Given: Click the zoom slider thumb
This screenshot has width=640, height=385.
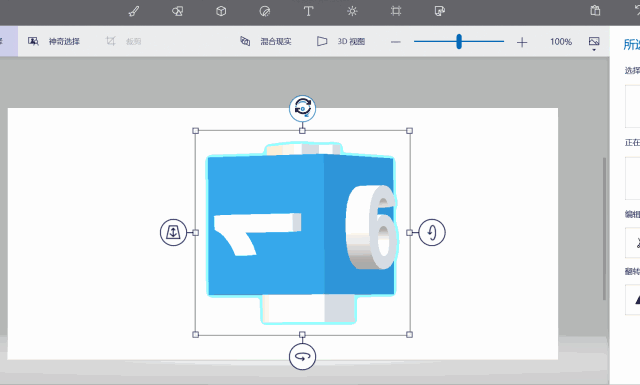Looking at the screenshot, I should pyautogui.click(x=459, y=41).
